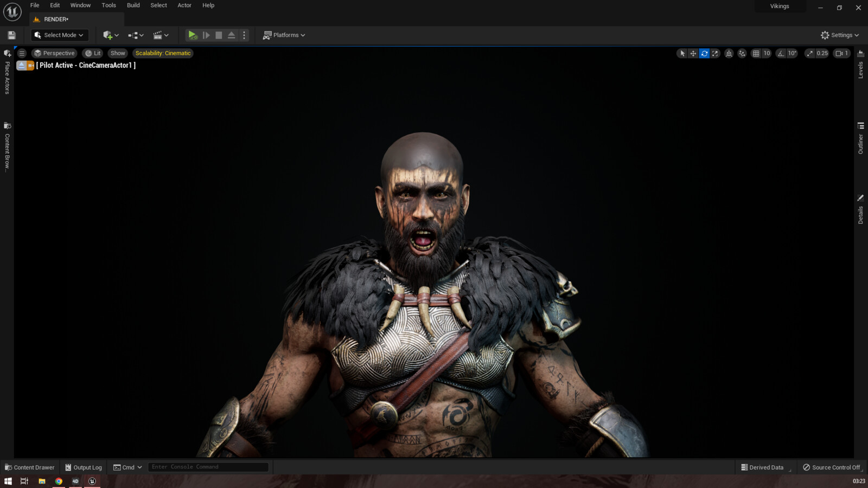Open the Tools menu
Image resolution: width=868 pixels, height=488 pixels.
click(108, 5)
